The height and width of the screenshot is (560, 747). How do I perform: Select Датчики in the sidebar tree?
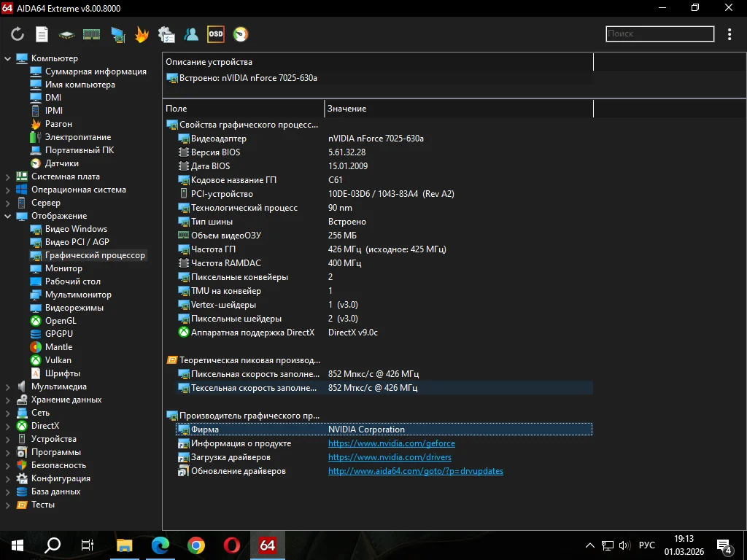pos(61,163)
